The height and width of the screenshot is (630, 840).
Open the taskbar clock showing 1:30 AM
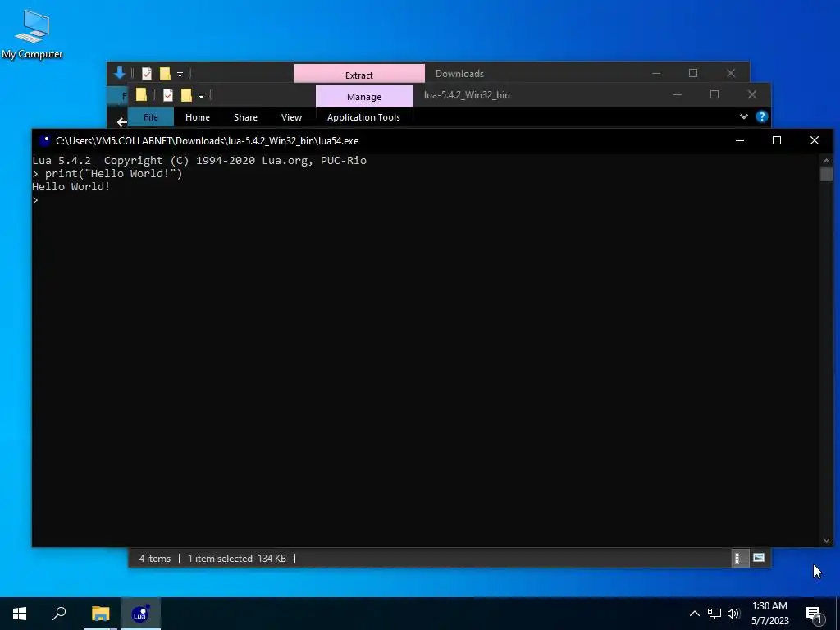(770, 614)
